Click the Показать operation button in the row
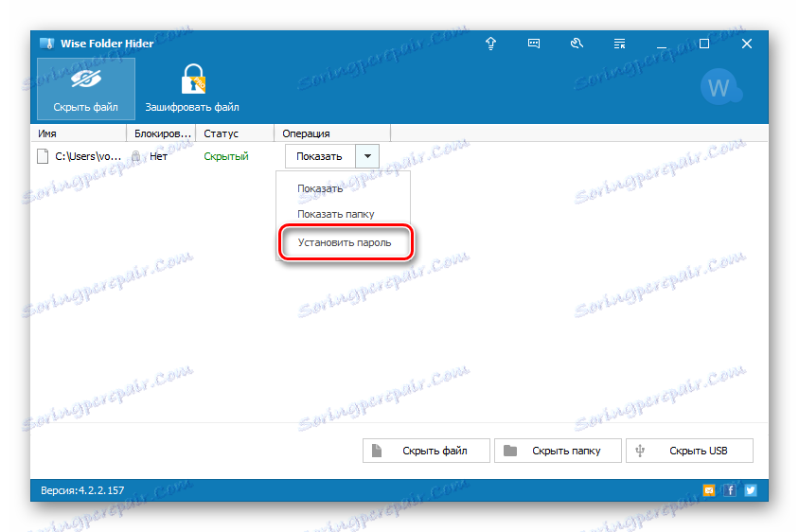Screen dimensions: 799x532 tap(320, 156)
